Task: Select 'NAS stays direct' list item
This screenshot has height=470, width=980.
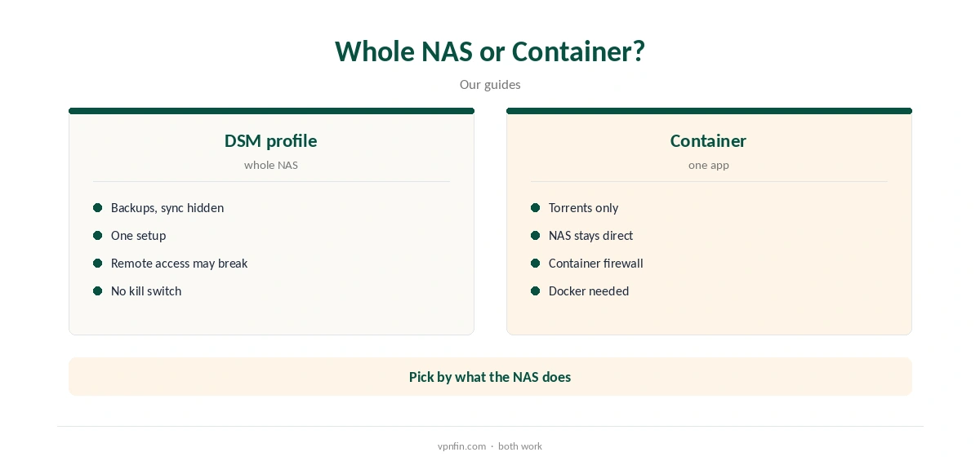Action: click(591, 235)
